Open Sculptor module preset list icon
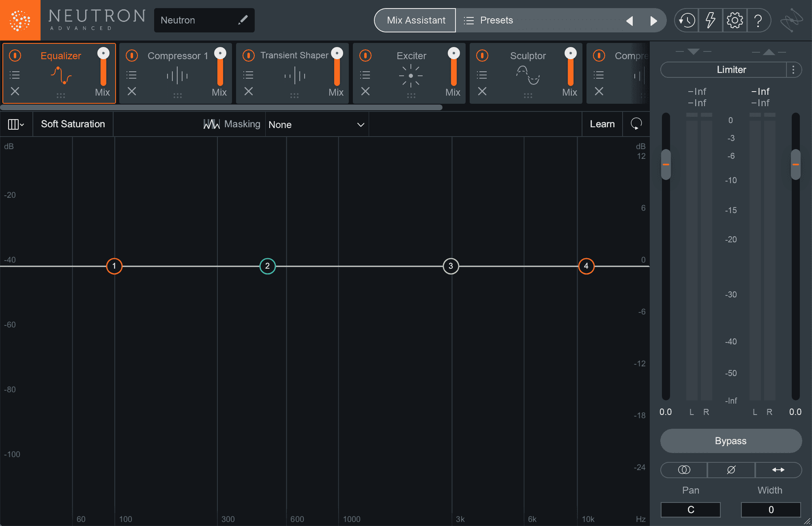Screen dimensions: 812x526 point(482,75)
